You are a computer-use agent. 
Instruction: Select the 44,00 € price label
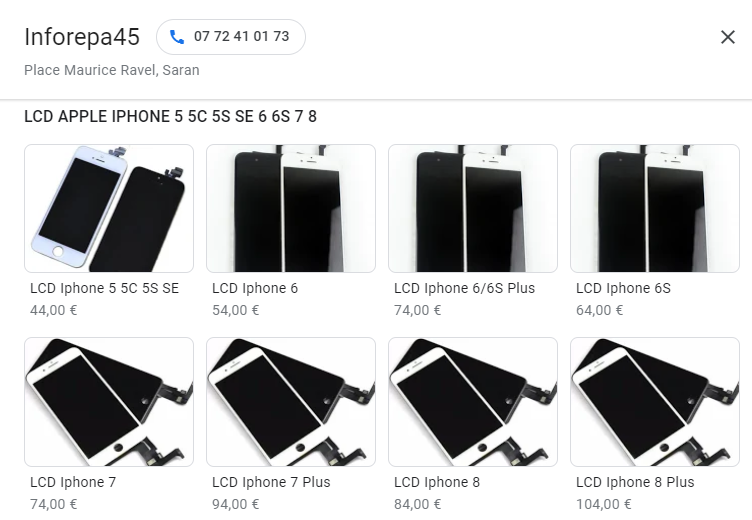coord(53,310)
